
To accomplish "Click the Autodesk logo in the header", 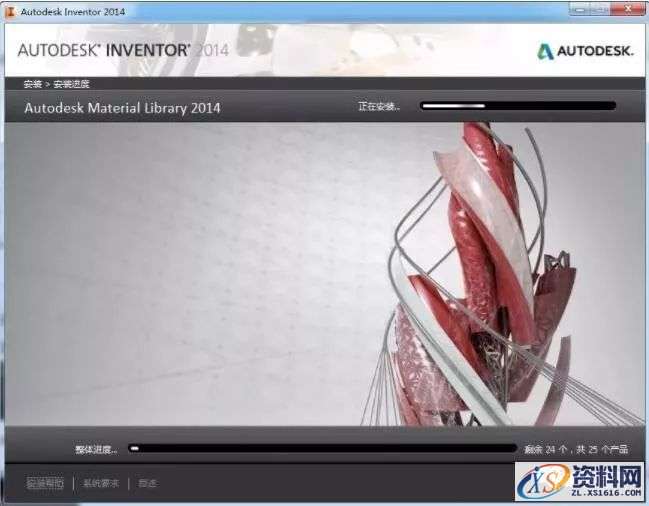I will [x=585, y=51].
